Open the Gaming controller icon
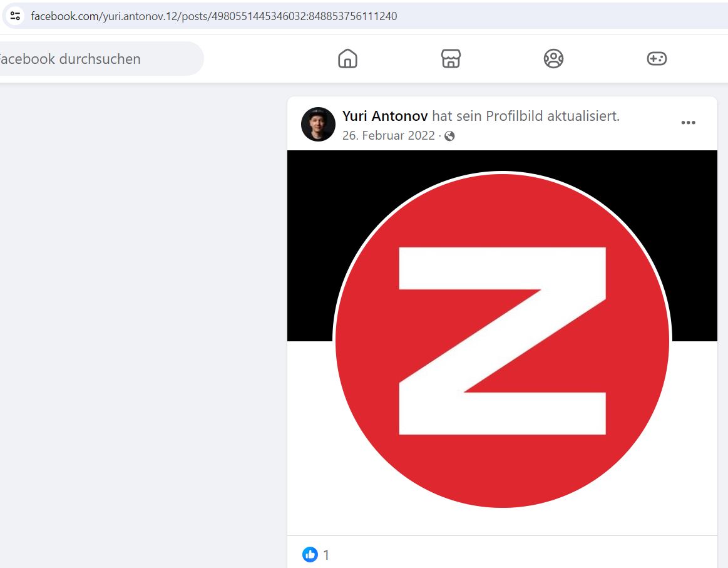Screen dimensions: 728x568 657,59
